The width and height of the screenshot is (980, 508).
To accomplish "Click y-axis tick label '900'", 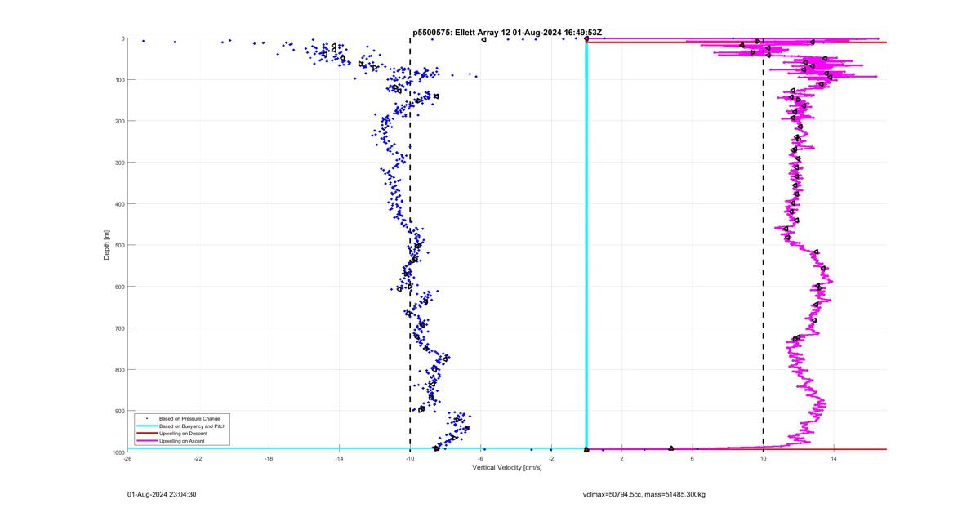I will (118, 411).
